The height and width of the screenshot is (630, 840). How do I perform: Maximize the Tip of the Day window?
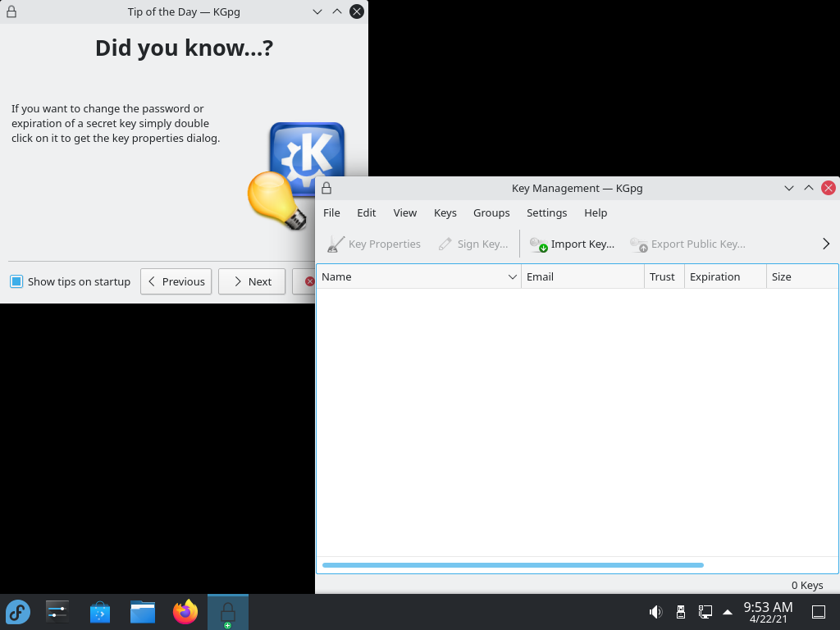337,11
